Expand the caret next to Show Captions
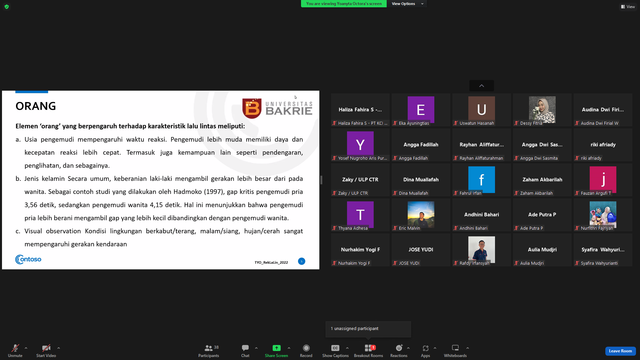This screenshot has width=640, height=360. (347, 348)
